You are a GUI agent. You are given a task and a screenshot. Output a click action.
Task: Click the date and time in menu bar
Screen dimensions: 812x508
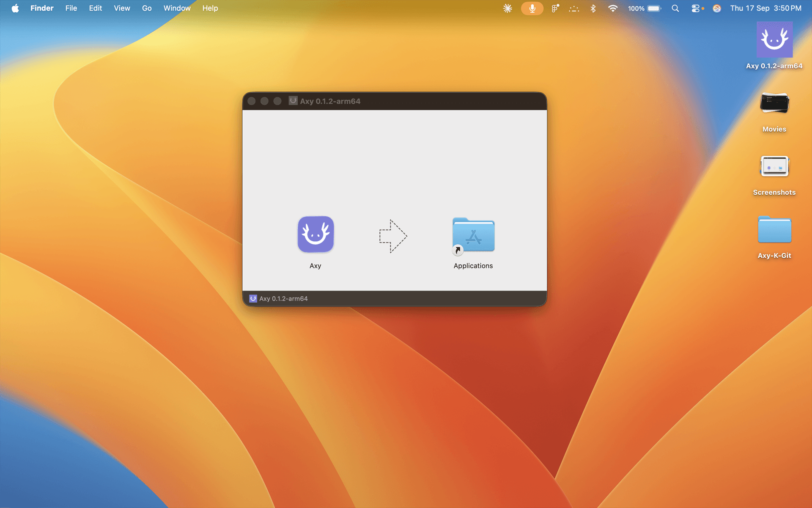pos(766,8)
